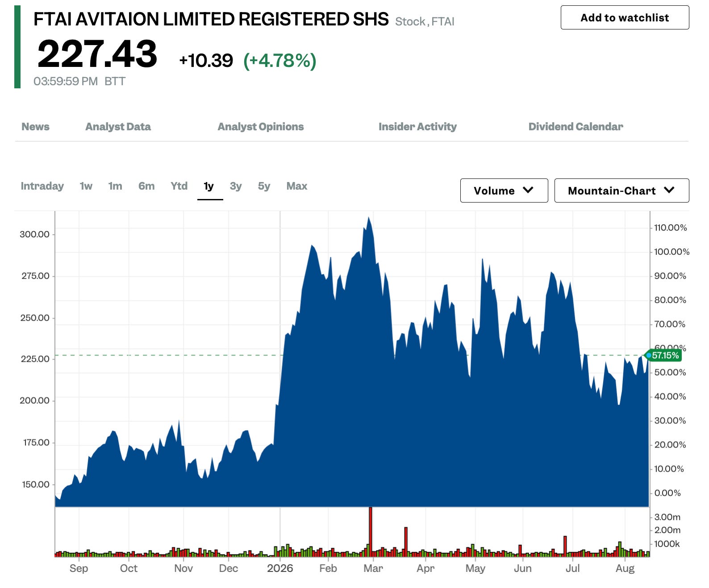This screenshot has width=709, height=588.
Task: Select the Intraday time range
Action: point(42,186)
